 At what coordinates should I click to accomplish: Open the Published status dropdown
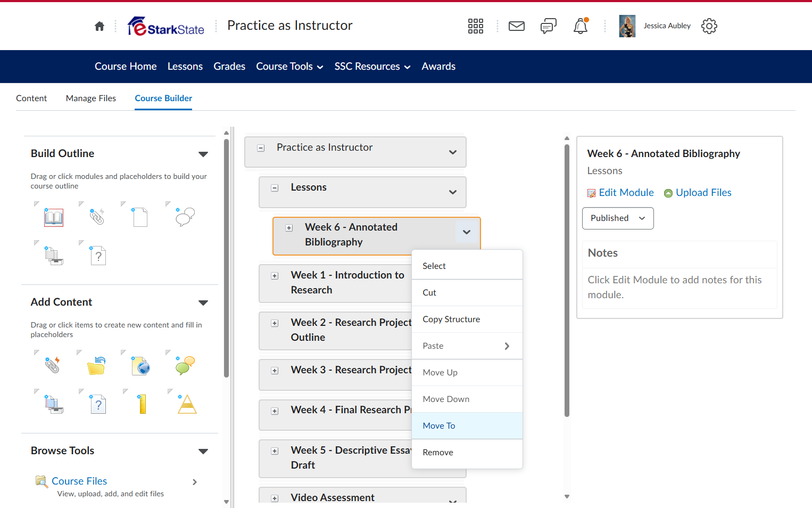pyautogui.click(x=618, y=218)
